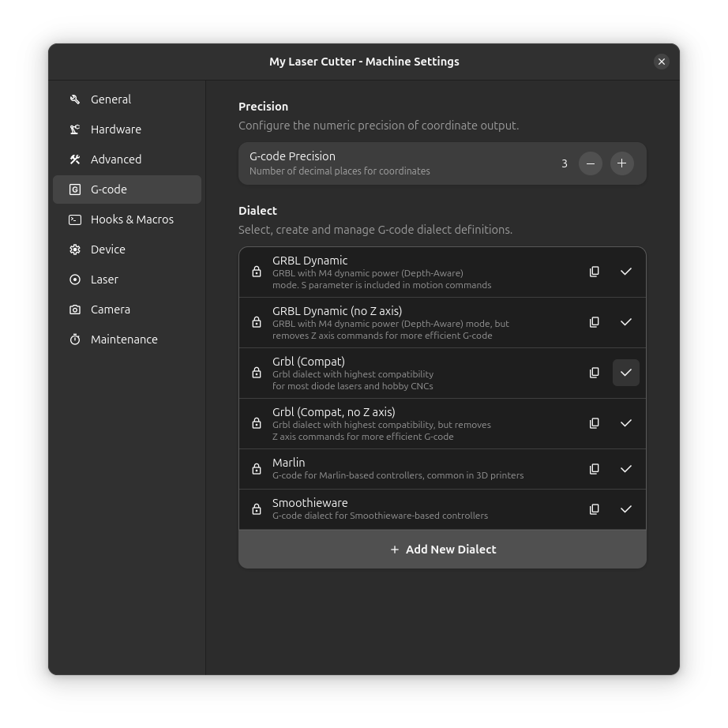This screenshot has width=728, height=728.
Task: Open the Hardware settings icon
Action: pyautogui.click(x=74, y=129)
